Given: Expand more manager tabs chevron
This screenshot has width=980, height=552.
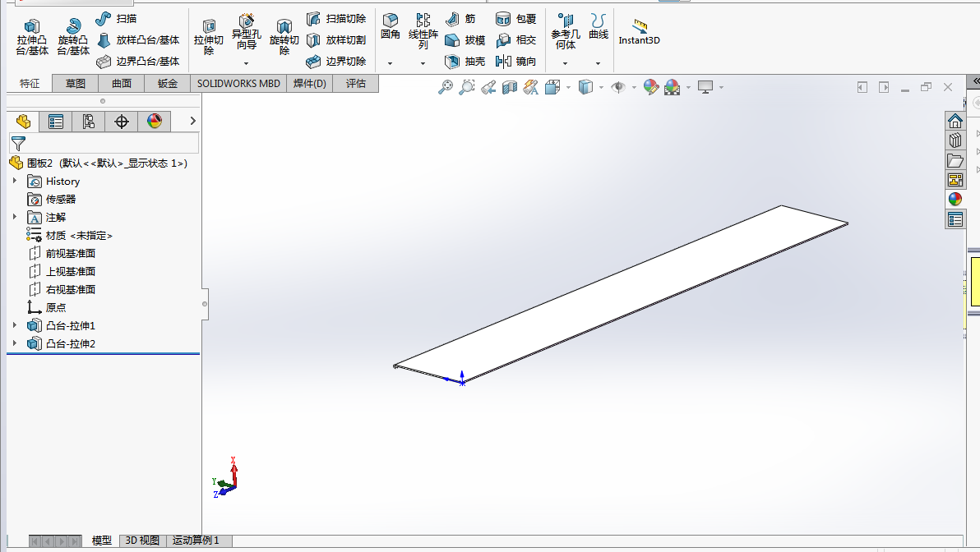Looking at the screenshot, I should (x=192, y=121).
